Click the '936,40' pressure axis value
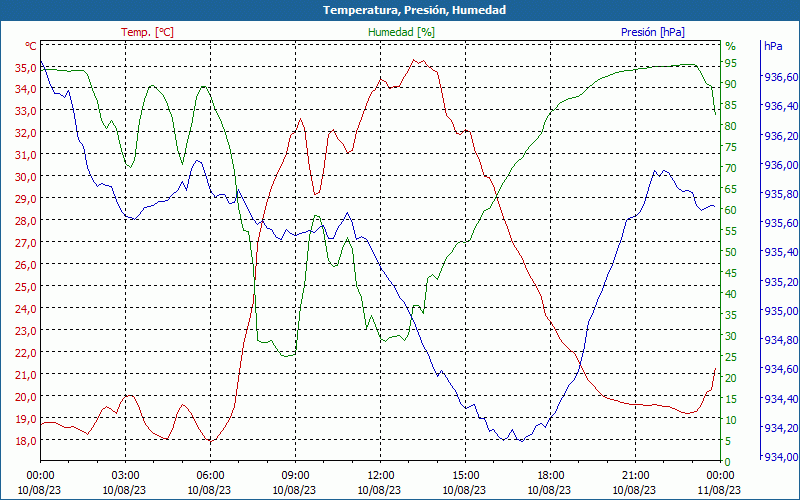This screenshot has width=800, height=500. 780,106
